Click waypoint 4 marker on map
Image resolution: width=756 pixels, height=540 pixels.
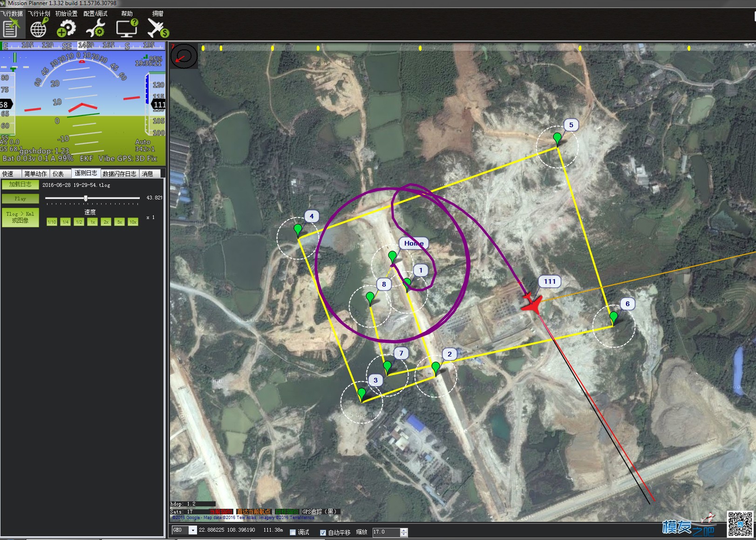tap(298, 230)
